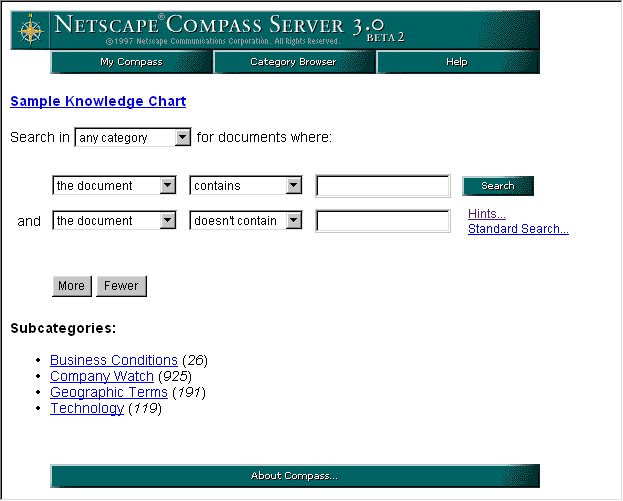This screenshot has height=501, width=623.
Task: Open the Category Browser tab
Action: tap(294, 62)
